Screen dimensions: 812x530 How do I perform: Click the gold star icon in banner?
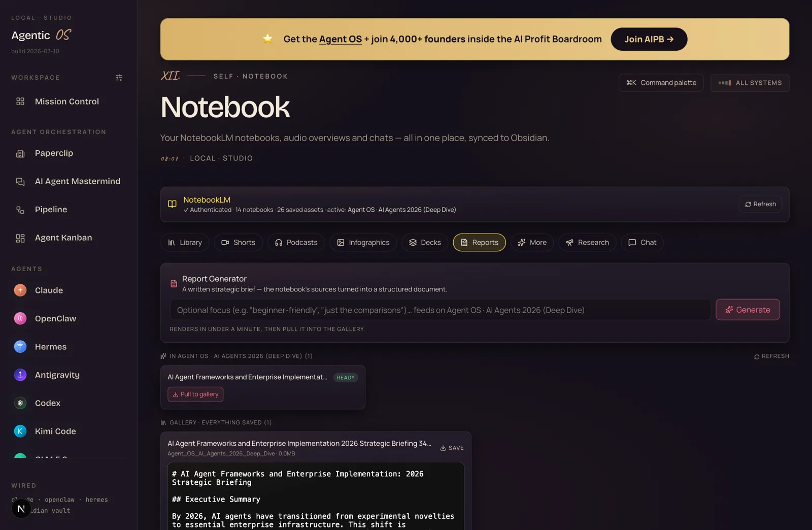(x=267, y=39)
